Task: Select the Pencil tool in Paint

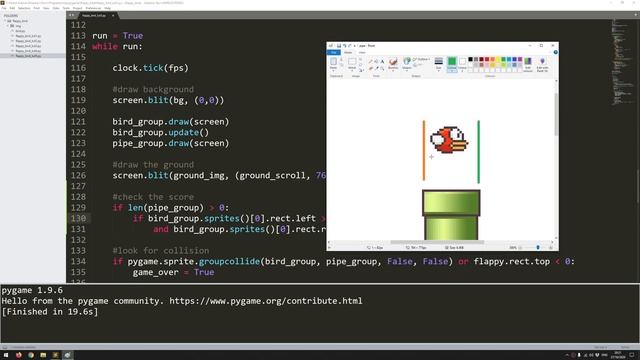Action: click(x=371, y=61)
